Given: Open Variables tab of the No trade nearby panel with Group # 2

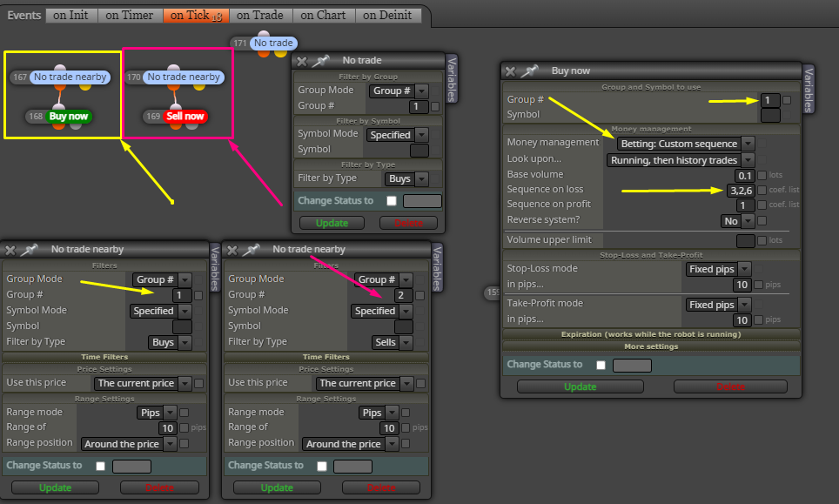Looking at the screenshot, I should click(437, 269).
